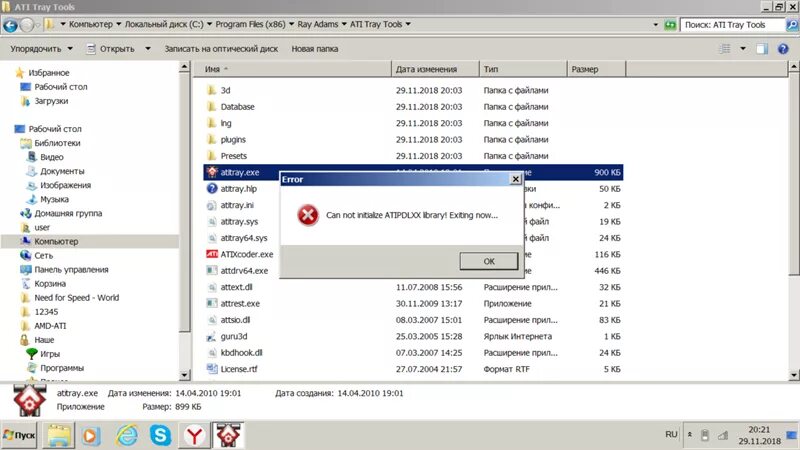
Task: Select guru3d internet shortcut
Action: pyautogui.click(x=234, y=336)
